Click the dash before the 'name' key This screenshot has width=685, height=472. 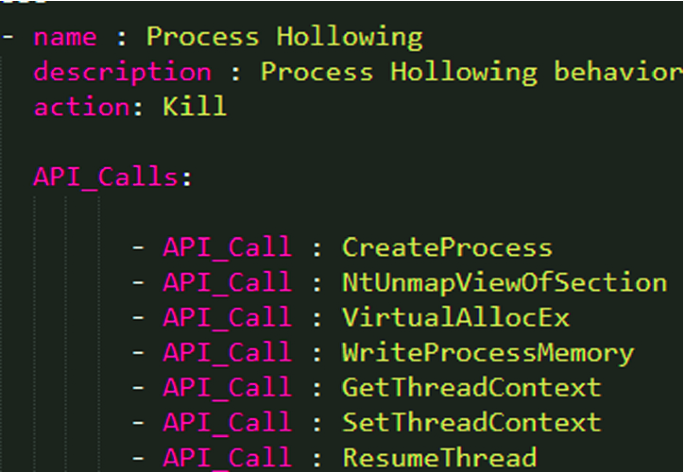pyautogui.click(x=9, y=39)
